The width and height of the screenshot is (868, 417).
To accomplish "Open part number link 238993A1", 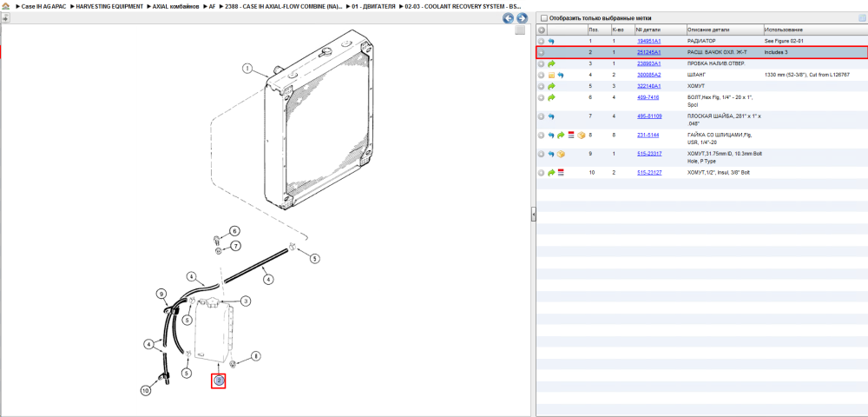I will click(648, 63).
